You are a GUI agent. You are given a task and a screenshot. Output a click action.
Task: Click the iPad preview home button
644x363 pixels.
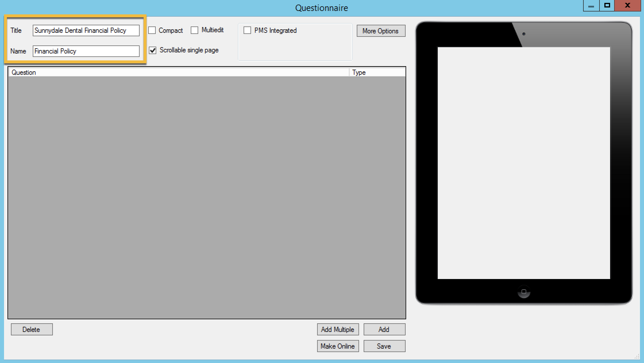[524, 292]
